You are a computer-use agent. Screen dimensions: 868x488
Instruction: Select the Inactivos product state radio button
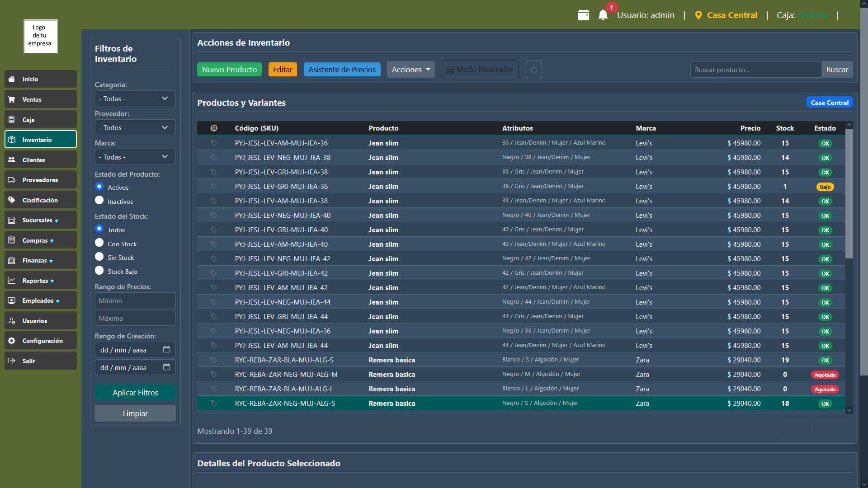pyautogui.click(x=99, y=200)
